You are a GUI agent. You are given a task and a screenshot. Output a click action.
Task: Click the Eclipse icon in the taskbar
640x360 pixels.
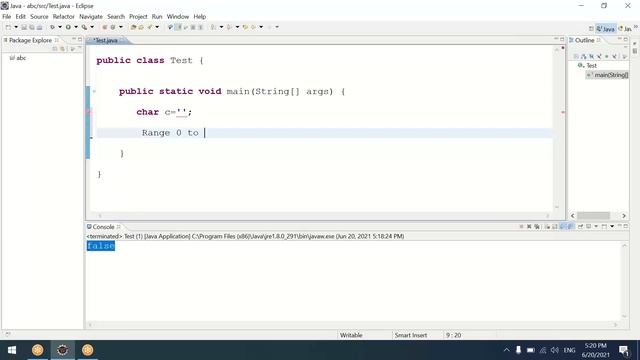coord(62,350)
